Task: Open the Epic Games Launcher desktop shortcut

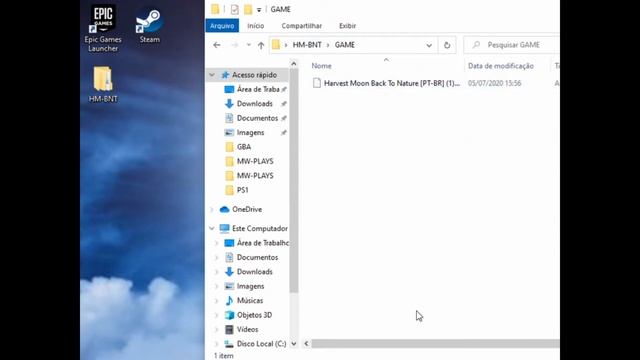Action: pos(103,29)
